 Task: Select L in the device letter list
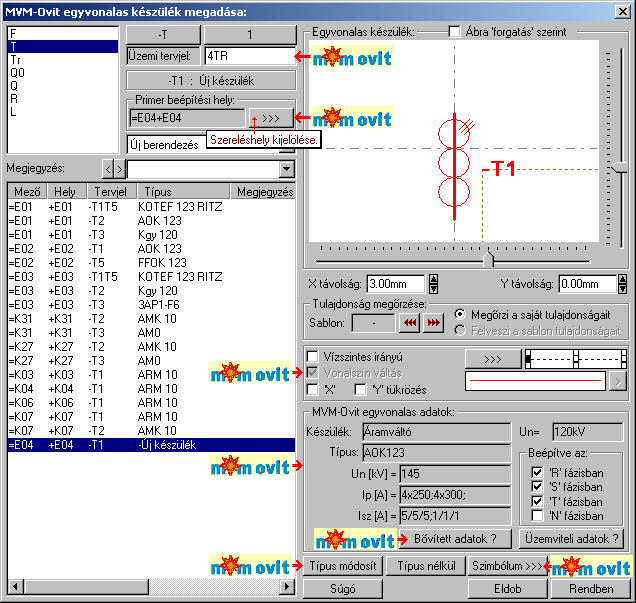pos(63,112)
